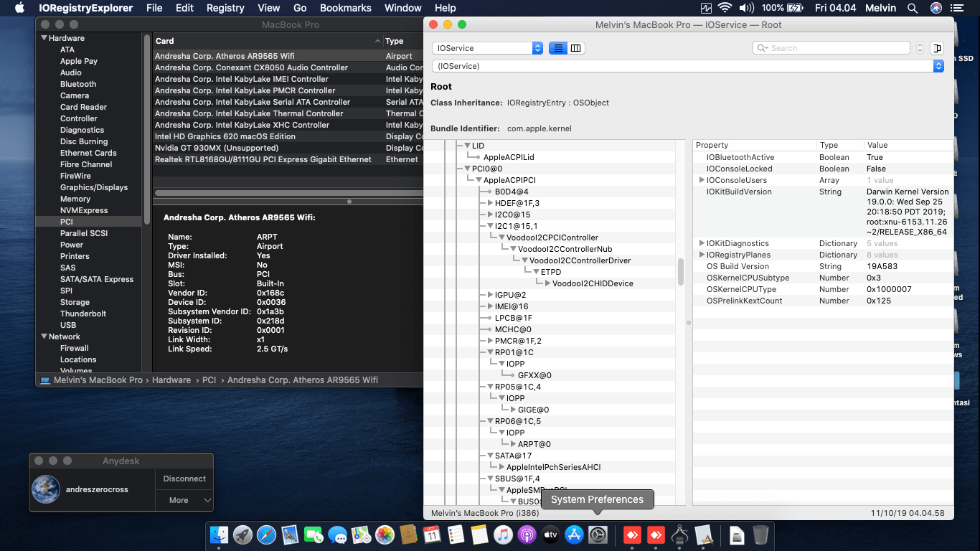This screenshot has width=980, height=551.
Task: Click the registry tree vertical scrollbar
Action: (681, 271)
